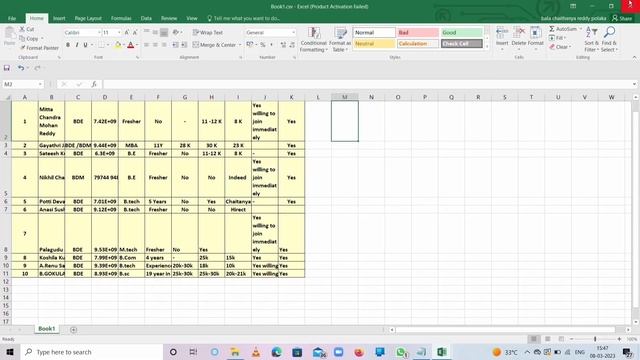Open Fill dropdown
Screen dimensions: 640x360
coord(558,38)
